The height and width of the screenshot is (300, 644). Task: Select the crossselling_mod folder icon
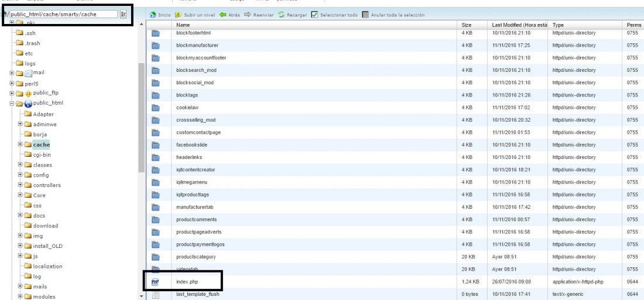coord(155,120)
